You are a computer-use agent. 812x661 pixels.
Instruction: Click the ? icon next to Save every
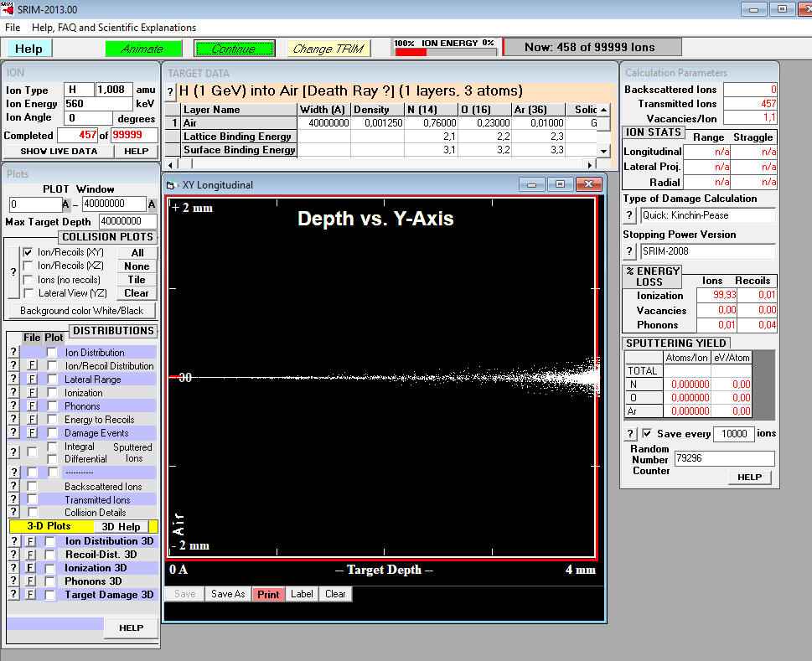pos(631,433)
